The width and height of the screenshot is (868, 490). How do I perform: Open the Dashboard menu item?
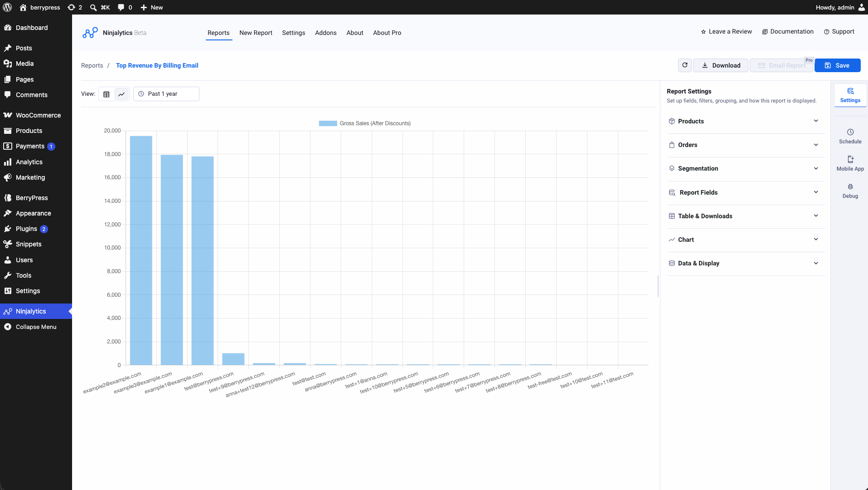[x=36, y=28]
